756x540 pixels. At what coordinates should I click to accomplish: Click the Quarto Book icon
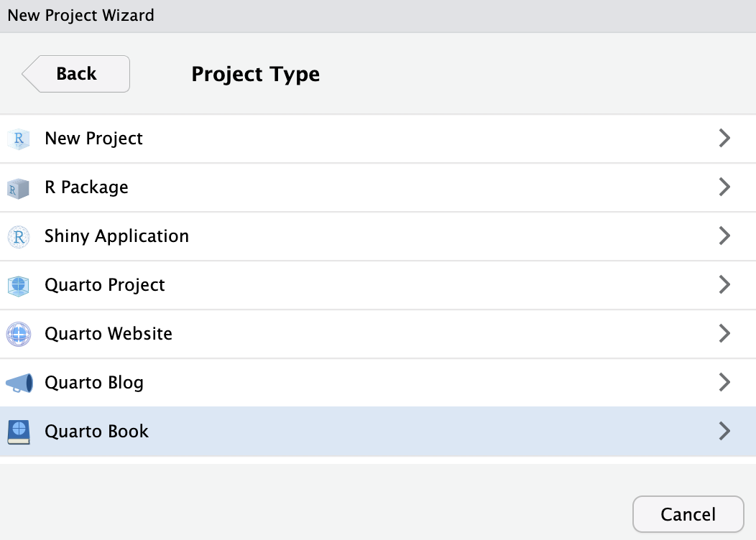[x=19, y=432]
